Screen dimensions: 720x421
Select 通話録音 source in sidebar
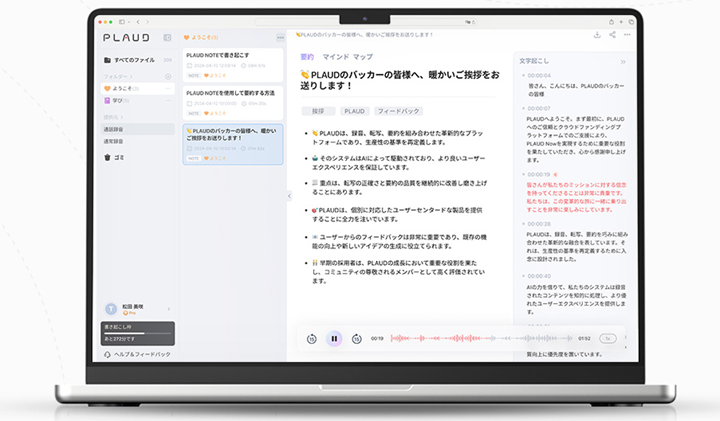(137, 129)
